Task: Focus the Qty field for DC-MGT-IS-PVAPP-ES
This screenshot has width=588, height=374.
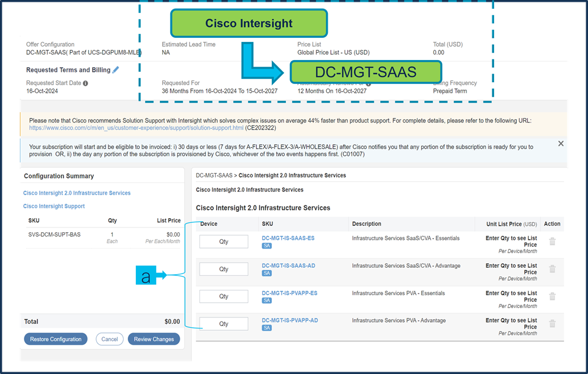Action: tap(223, 296)
